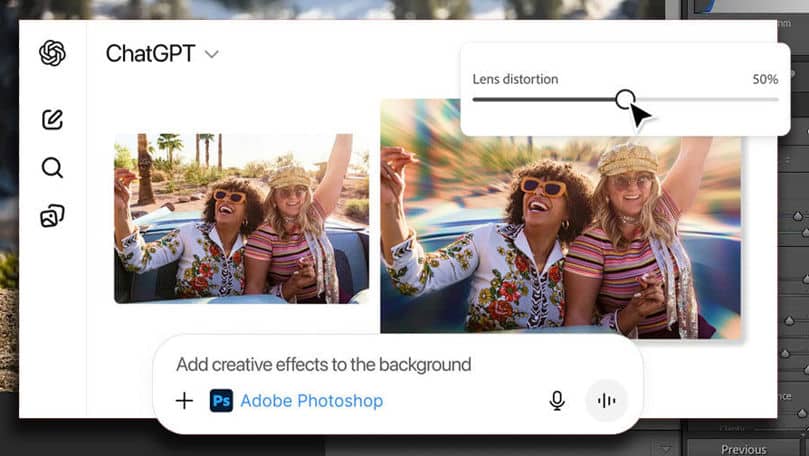This screenshot has height=456, width=809.
Task: Start a new chat with pencil icon
Action: click(52, 120)
